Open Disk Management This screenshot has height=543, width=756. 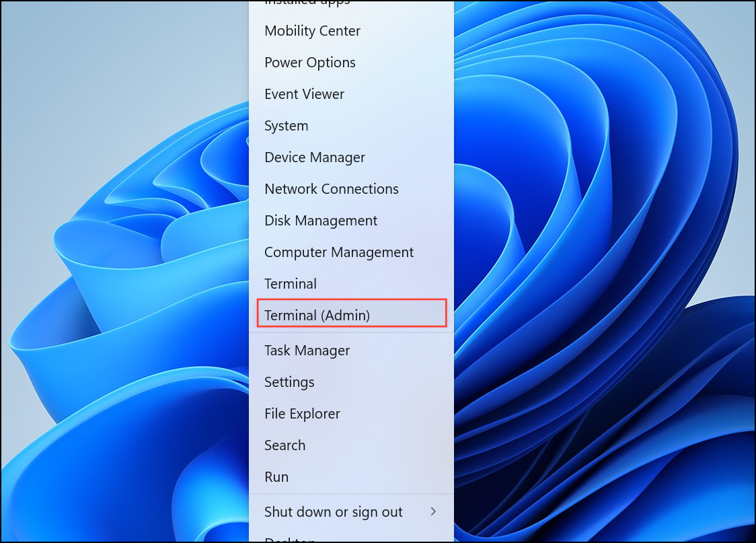pyautogui.click(x=321, y=221)
